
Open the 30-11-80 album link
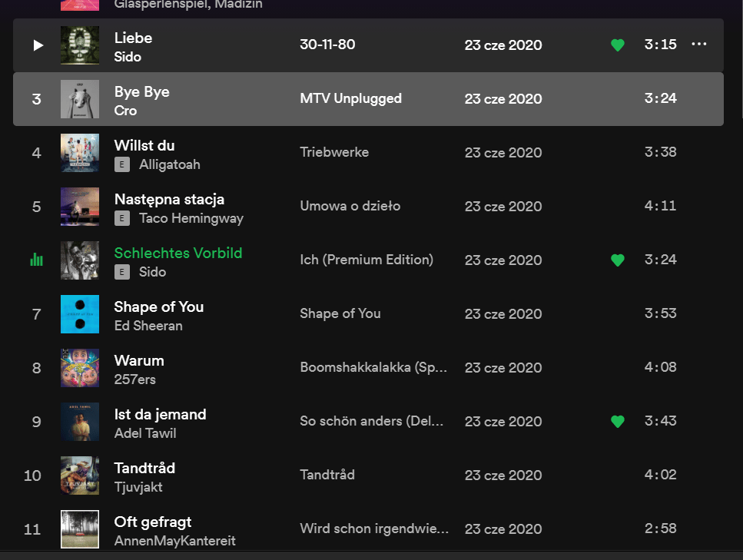click(327, 45)
